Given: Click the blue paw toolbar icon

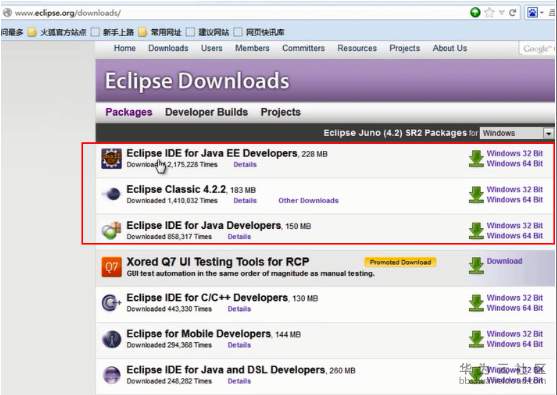Looking at the screenshot, I should point(532,13).
